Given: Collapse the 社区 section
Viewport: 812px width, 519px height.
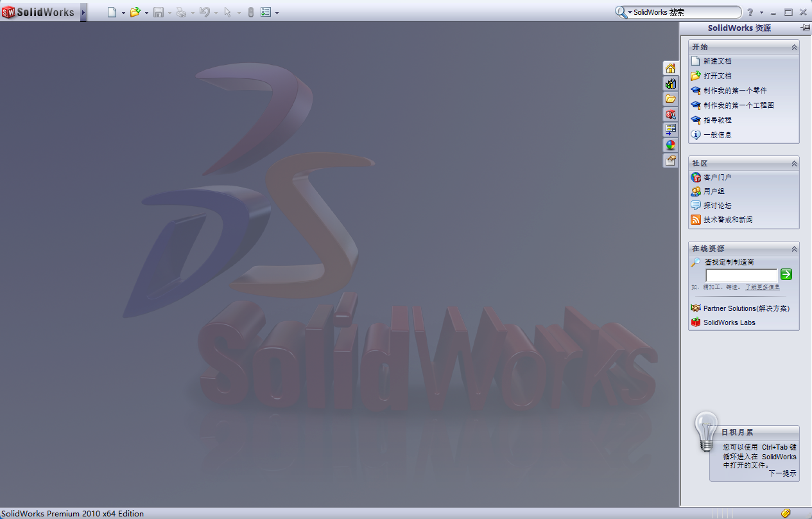Looking at the screenshot, I should point(794,163).
